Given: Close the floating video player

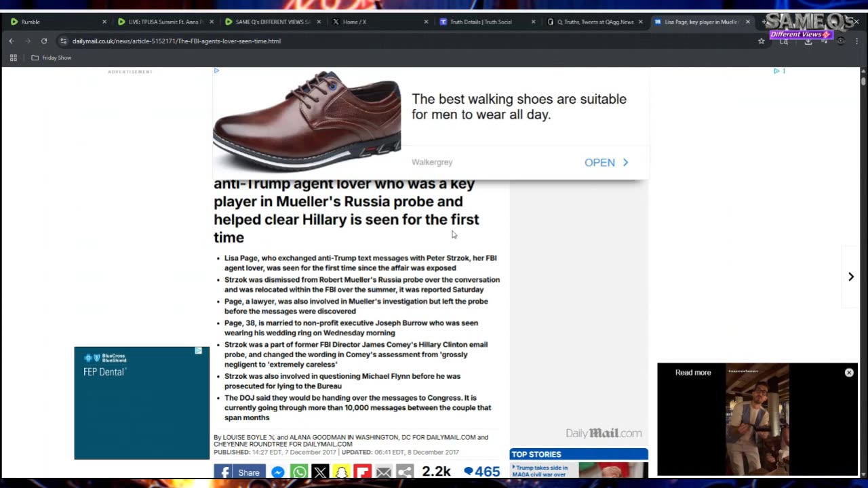Looking at the screenshot, I should point(849,373).
